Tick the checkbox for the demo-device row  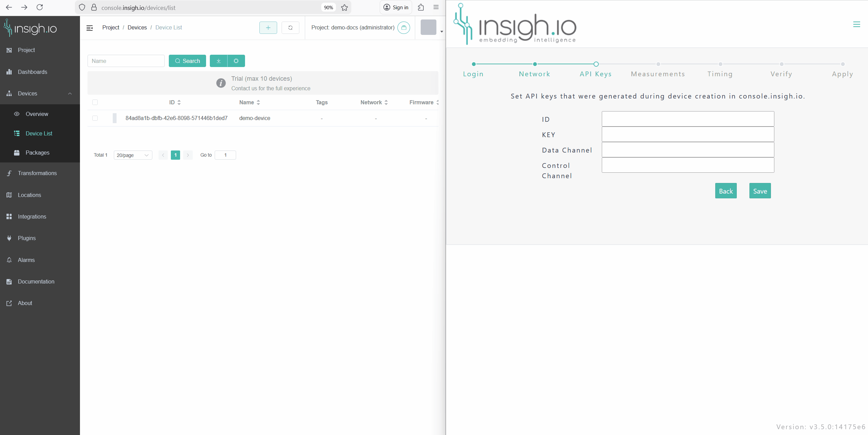pos(95,118)
